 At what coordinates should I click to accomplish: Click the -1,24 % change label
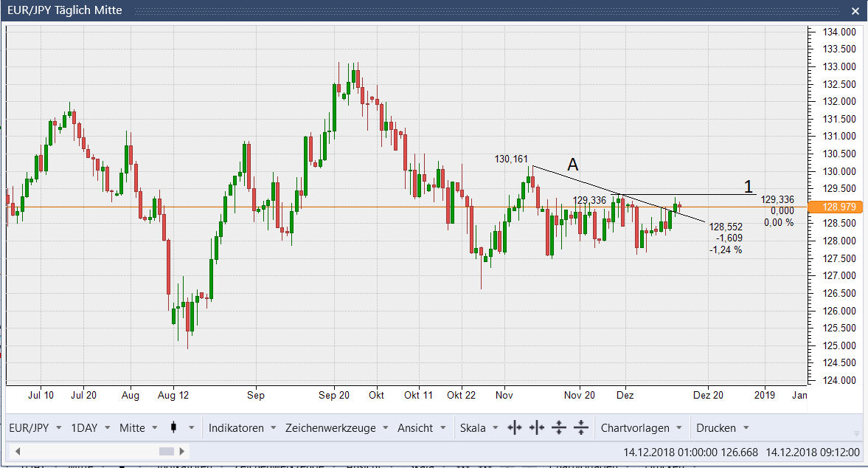tap(726, 250)
